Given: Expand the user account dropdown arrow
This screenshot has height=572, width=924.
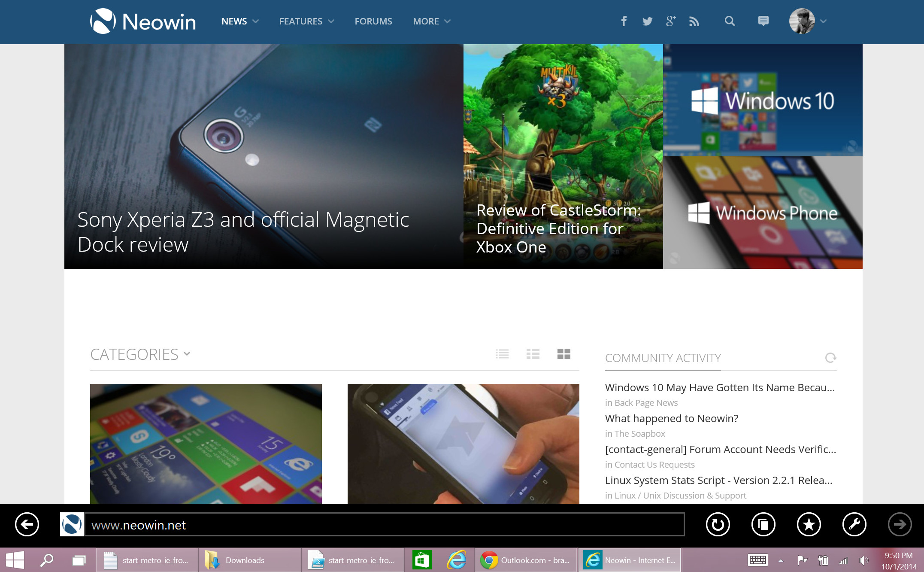Looking at the screenshot, I should (823, 21).
